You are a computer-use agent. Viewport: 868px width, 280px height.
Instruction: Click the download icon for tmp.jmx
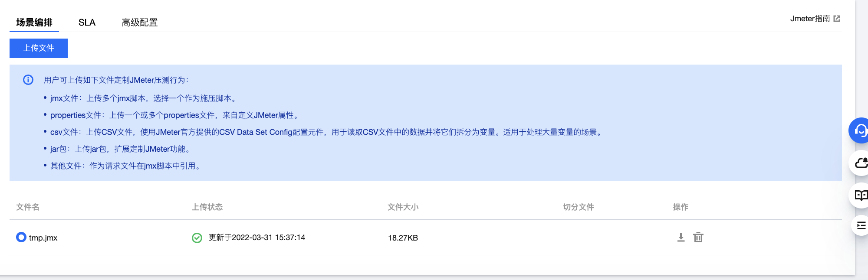681,238
